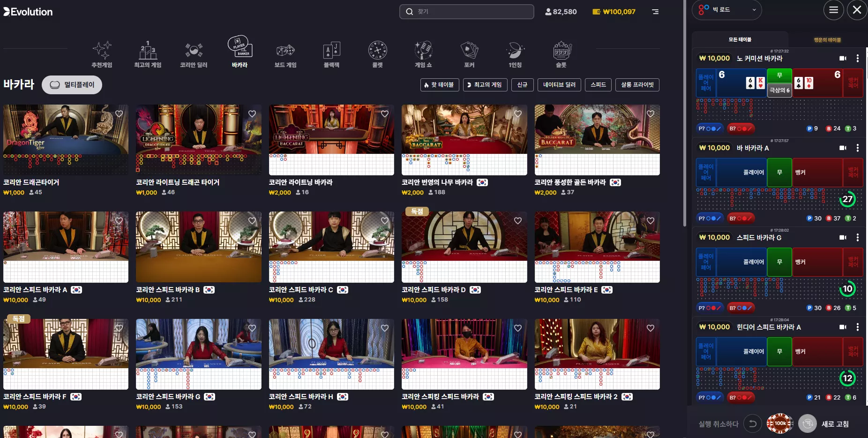
Task: Click the 새로 고침 label
Action: point(835,424)
